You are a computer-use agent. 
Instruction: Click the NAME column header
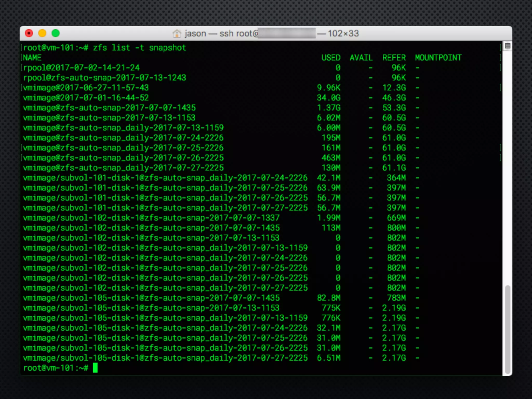tap(32, 58)
